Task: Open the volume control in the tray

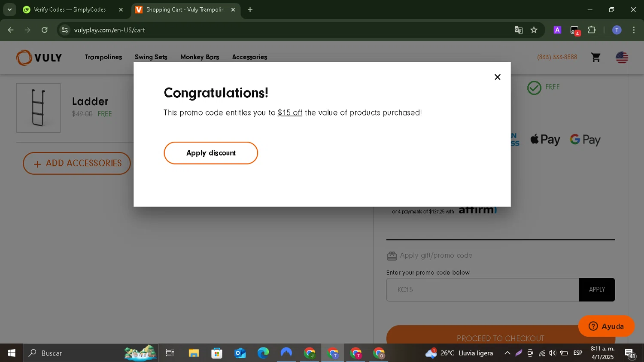Action: (x=553, y=353)
